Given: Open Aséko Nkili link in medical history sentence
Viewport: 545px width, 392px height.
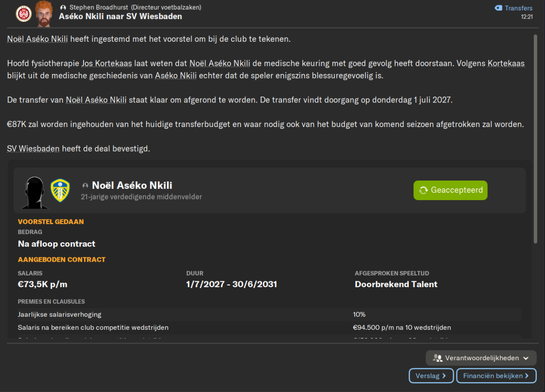Looking at the screenshot, I should 176,76.
